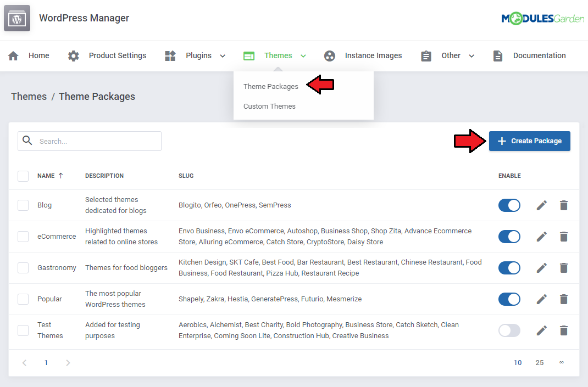Click 'Selected themes dedicated for blogs' description

click(116, 205)
